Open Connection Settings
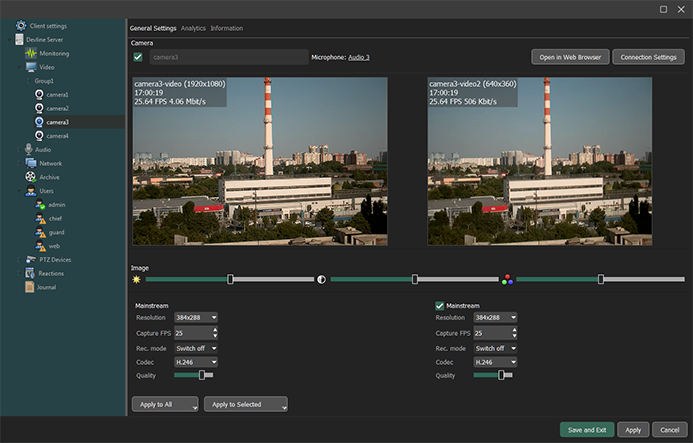The width and height of the screenshot is (693, 443). (x=648, y=57)
